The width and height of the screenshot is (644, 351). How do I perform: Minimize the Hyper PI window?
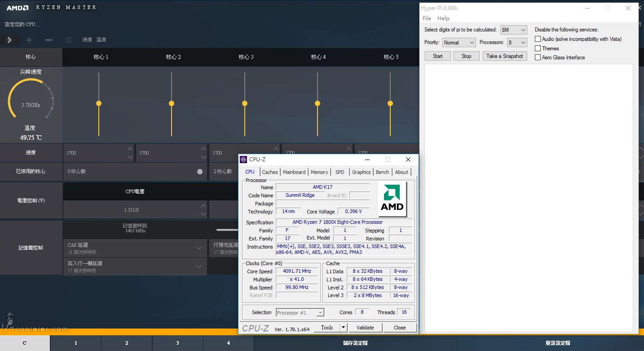[587, 8]
